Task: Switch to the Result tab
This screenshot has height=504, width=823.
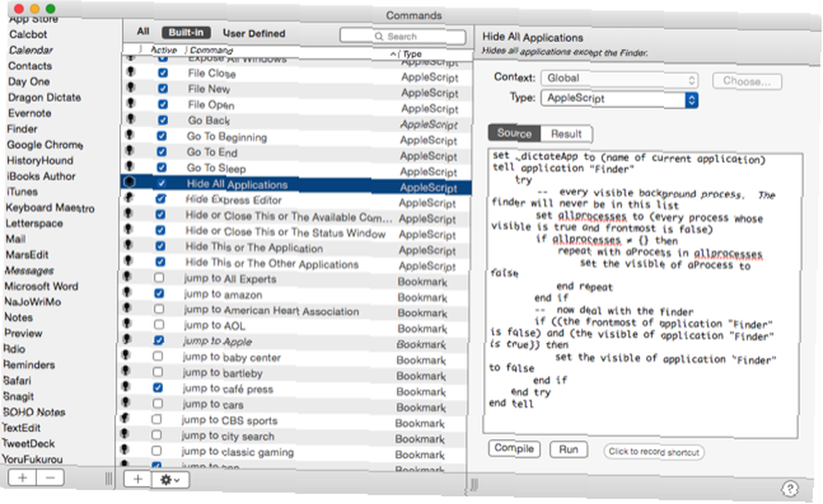Action: click(566, 134)
